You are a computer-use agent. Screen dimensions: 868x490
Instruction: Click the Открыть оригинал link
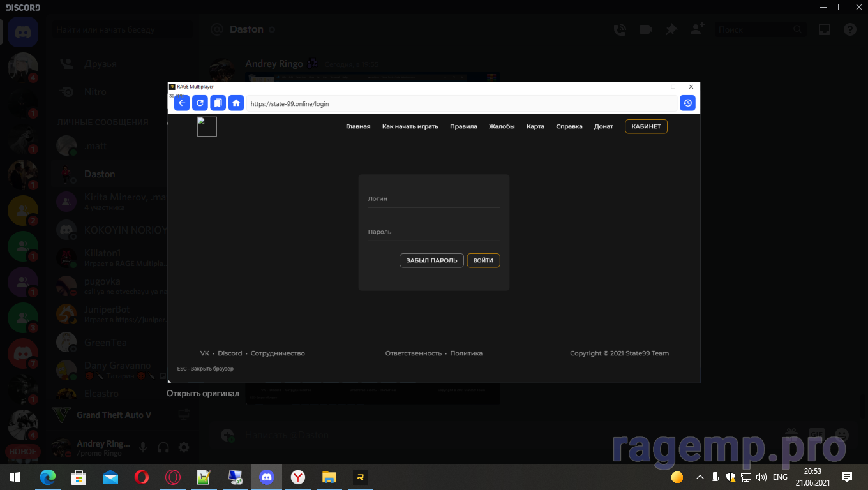[x=203, y=394]
